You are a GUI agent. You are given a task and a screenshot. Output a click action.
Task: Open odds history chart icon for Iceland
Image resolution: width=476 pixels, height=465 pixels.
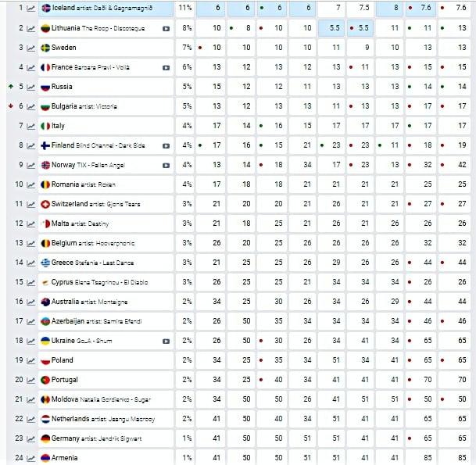click(30, 8)
